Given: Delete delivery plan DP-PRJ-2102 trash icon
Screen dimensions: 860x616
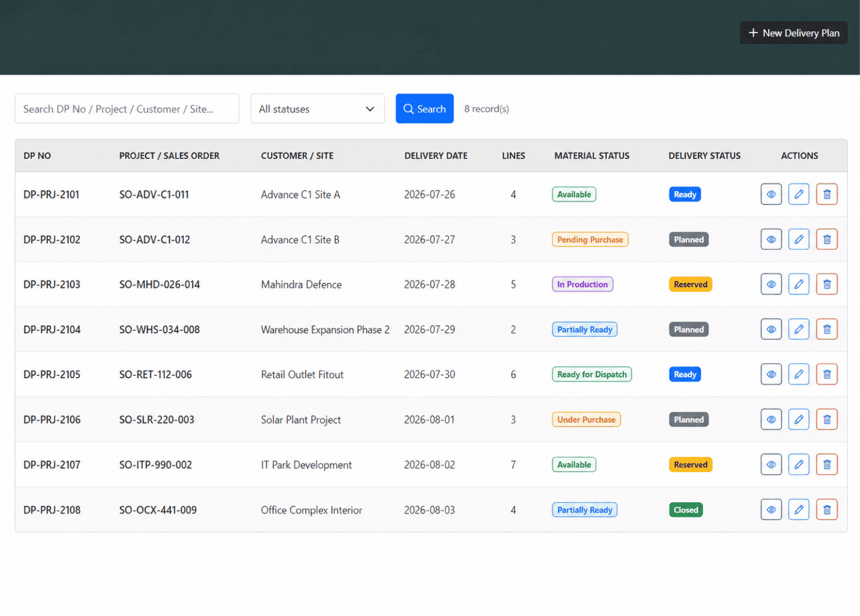Looking at the screenshot, I should pos(827,239).
